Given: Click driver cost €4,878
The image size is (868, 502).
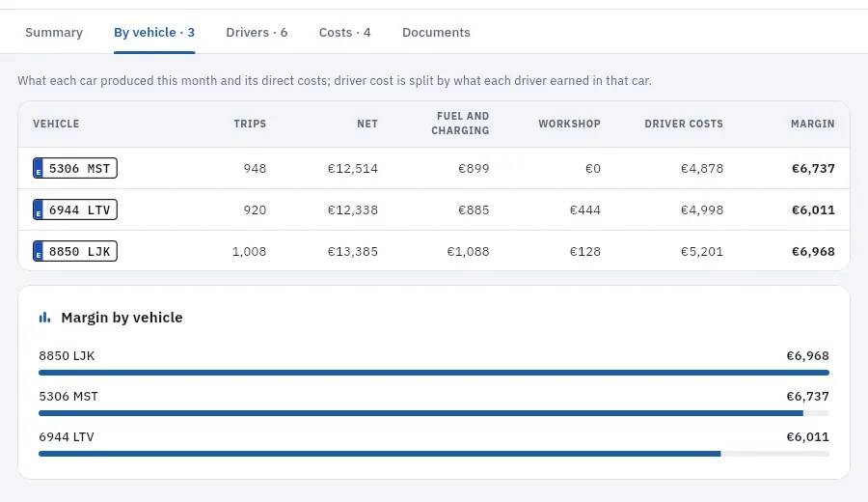Looking at the screenshot, I should (x=702, y=168).
